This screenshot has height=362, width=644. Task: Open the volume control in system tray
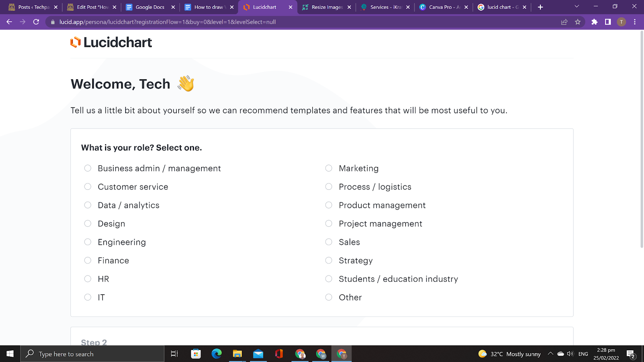pos(570,354)
